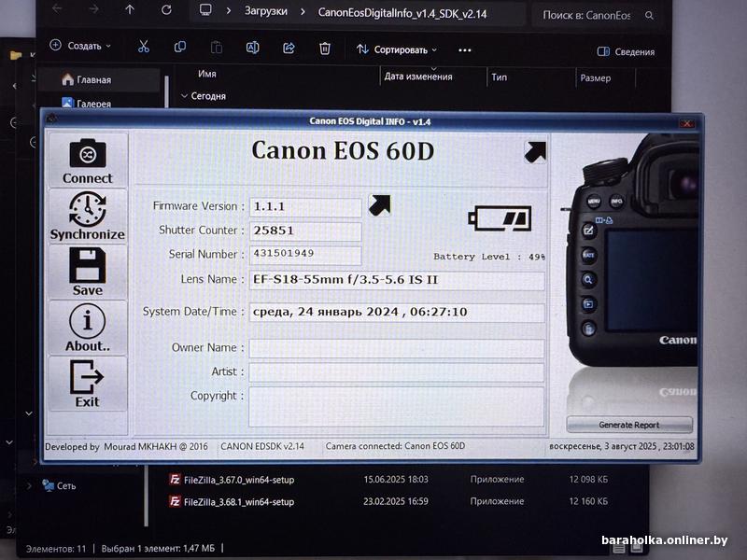Exit the Canon EOS Digital INFO app
The width and height of the screenshot is (747, 560).
pyautogui.click(x=88, y=384)
